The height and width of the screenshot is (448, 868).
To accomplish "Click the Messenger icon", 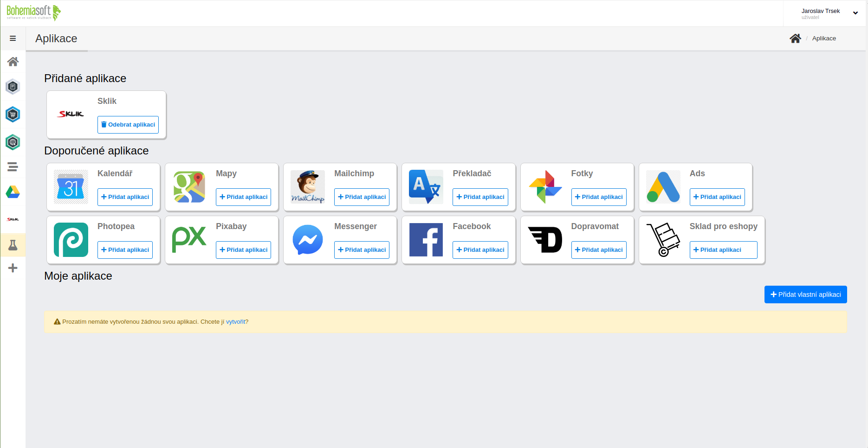I will click(x=308, y=240).
